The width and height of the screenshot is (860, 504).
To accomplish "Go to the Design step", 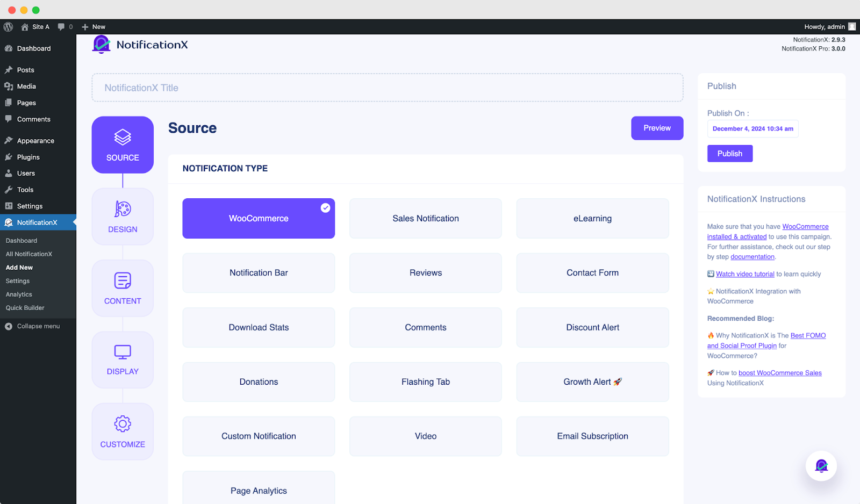I will point(123,217).
